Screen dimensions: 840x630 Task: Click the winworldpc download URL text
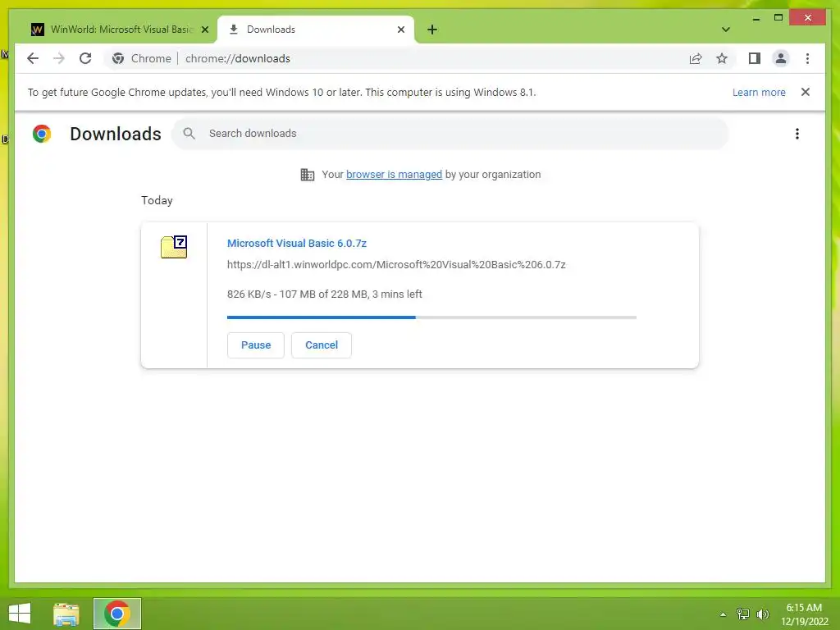(x=396, y=265)
